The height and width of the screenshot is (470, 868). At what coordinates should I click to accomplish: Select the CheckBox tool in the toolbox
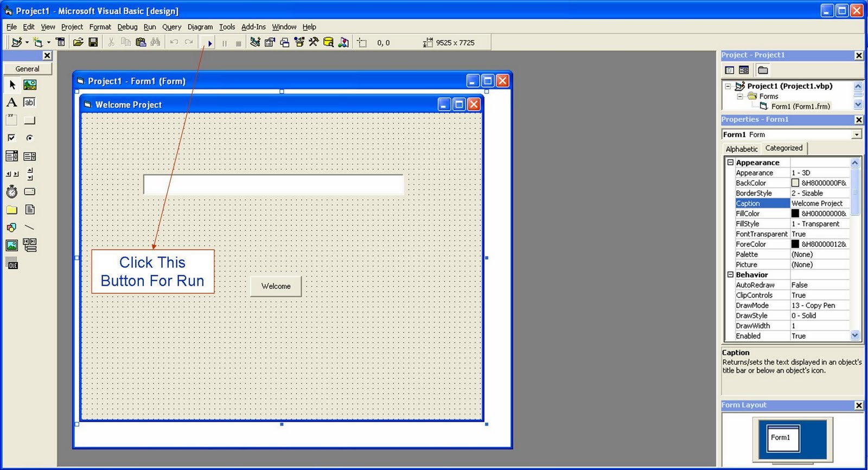[x=12, y=138]
